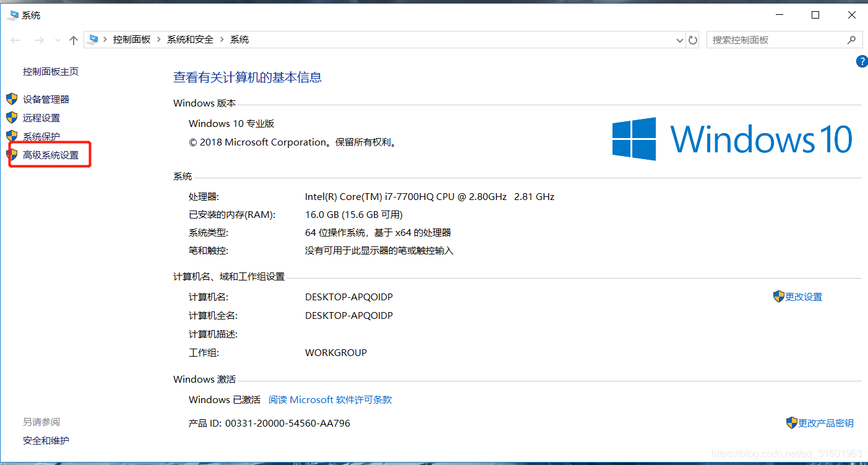Image resolution: width=868 pixels, height=465 pixels.
Task: Open 系统保护 link
Action: point(41,136)
